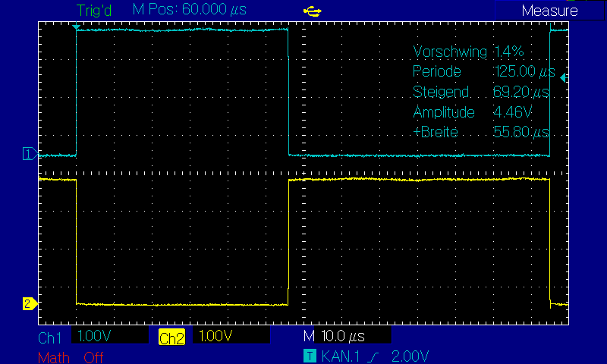Open the Measure menu tab
This screenshot has width=607, height=364.
tap(549, 11)
